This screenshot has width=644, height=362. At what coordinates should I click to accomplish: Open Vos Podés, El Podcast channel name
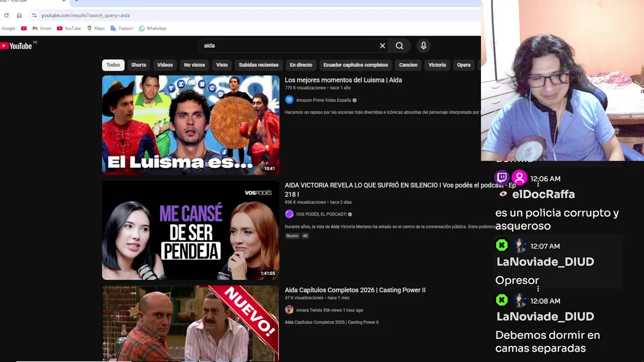(321, 214)
